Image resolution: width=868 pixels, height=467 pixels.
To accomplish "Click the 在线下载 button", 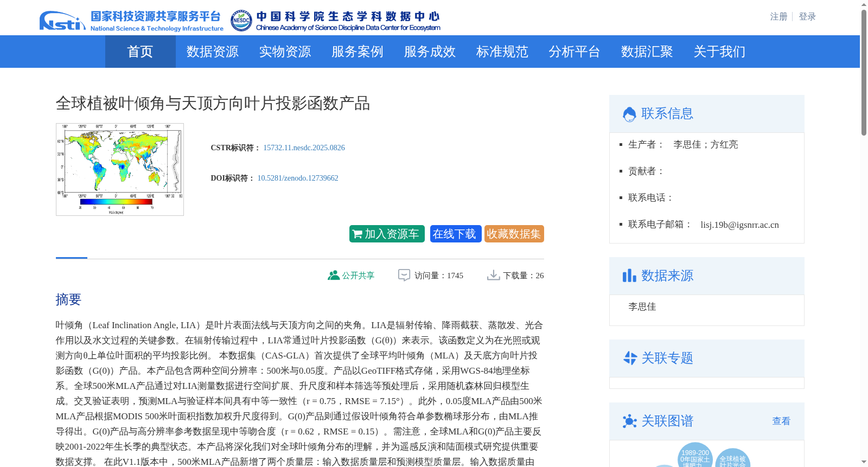I will 456,234.
